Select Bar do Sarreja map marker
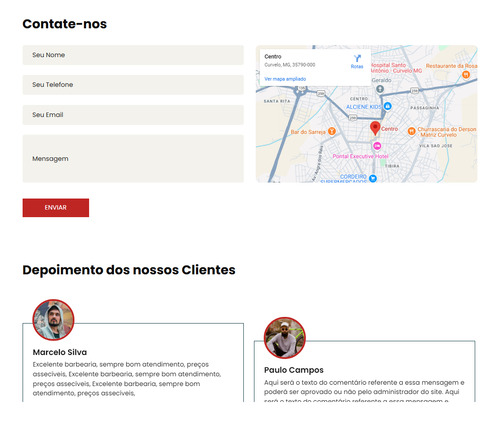Image resolution: width=500 pixels, height=421 pixels. [332, 131]
